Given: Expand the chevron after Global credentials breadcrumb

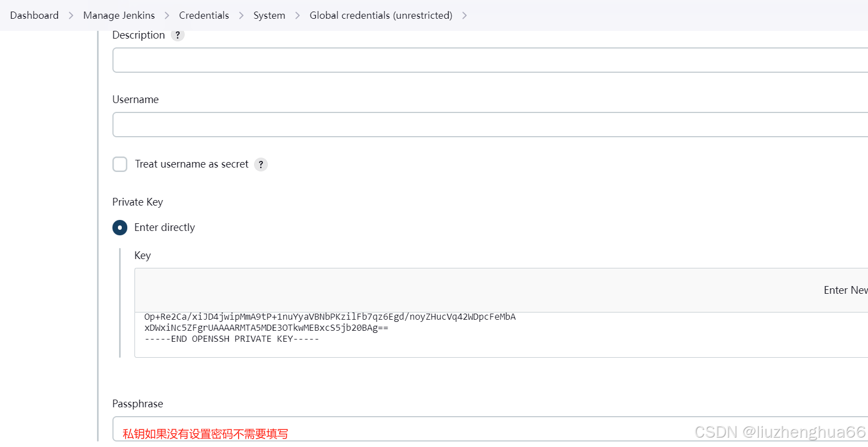Looking at the screenshot, I should (x=465, y=15).
